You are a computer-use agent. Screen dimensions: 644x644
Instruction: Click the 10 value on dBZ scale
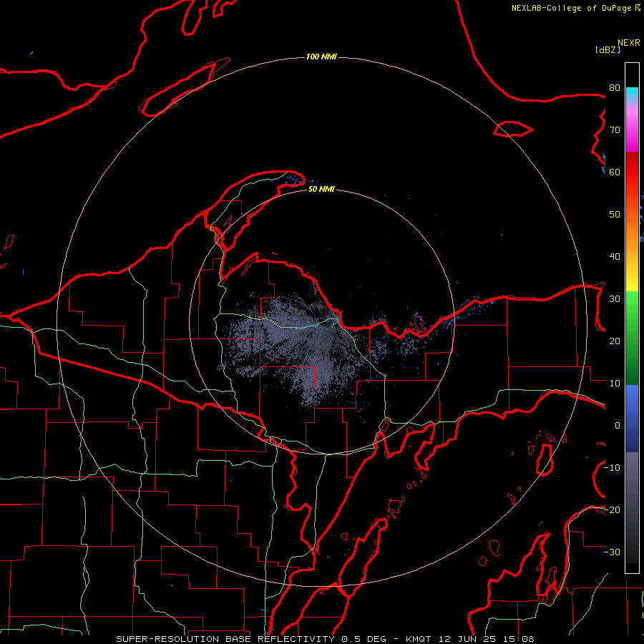615,384
